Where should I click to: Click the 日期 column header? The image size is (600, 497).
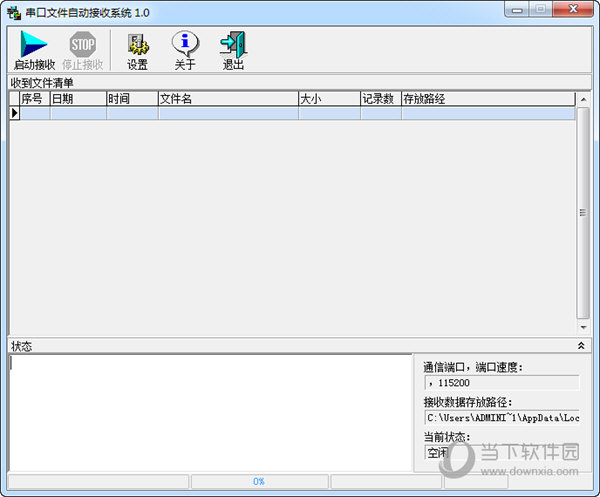[77, 99]
